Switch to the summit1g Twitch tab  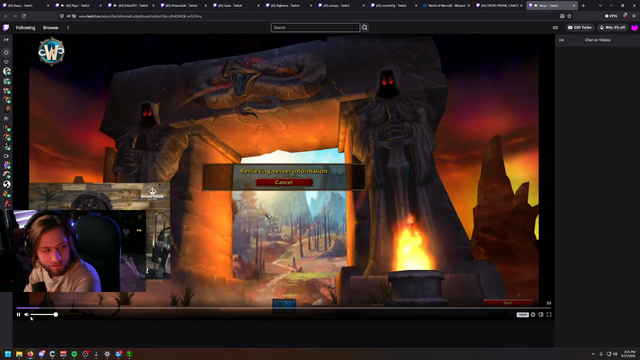click(x=395, y=5)
